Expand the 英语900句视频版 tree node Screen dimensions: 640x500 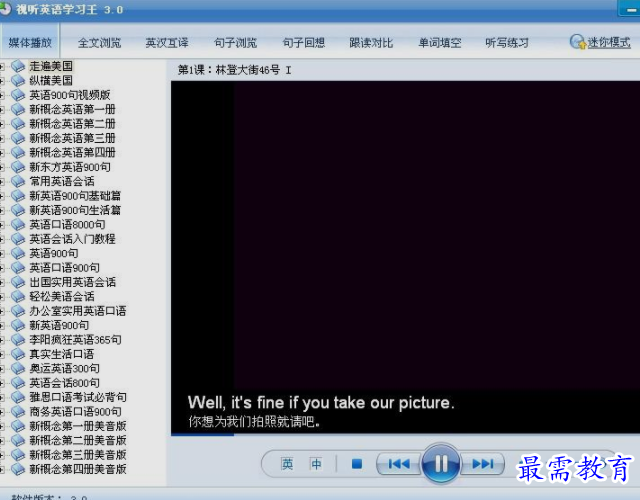coord(2,95)
